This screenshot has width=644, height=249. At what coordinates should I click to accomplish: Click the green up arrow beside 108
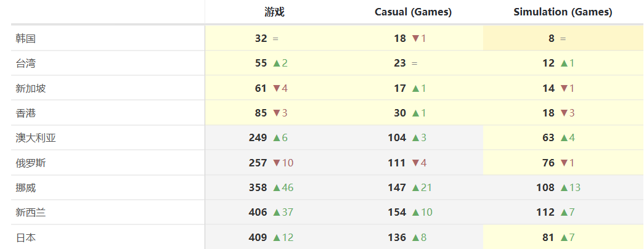tap(564, 188)
